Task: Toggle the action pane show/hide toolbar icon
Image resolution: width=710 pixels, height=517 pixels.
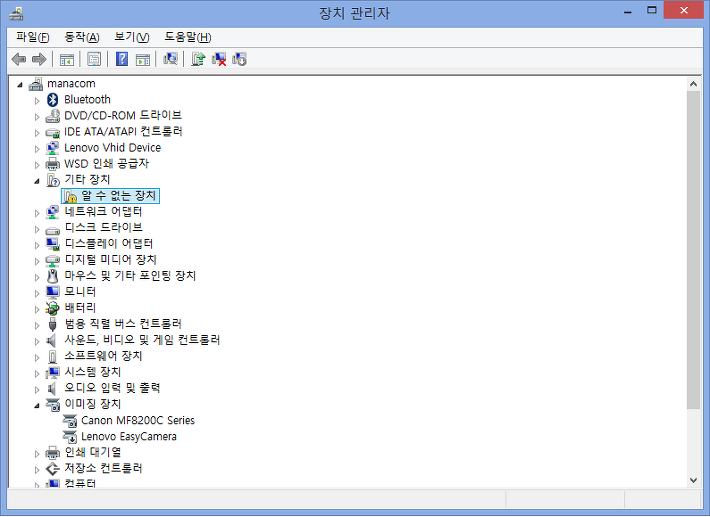Action: [x=143, y=59]
